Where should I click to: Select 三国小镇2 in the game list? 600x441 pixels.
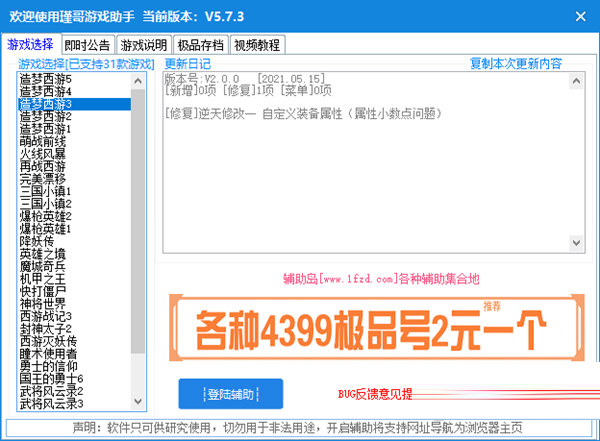[75, 204]
